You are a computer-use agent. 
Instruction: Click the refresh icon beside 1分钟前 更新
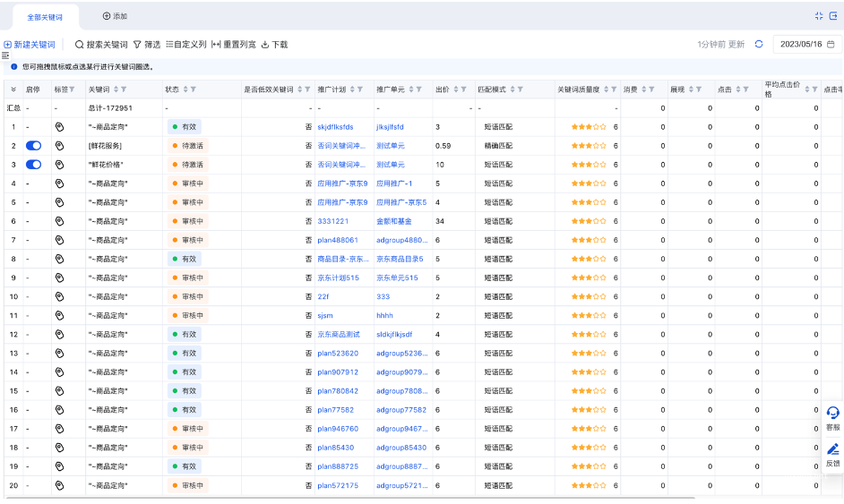759,44
